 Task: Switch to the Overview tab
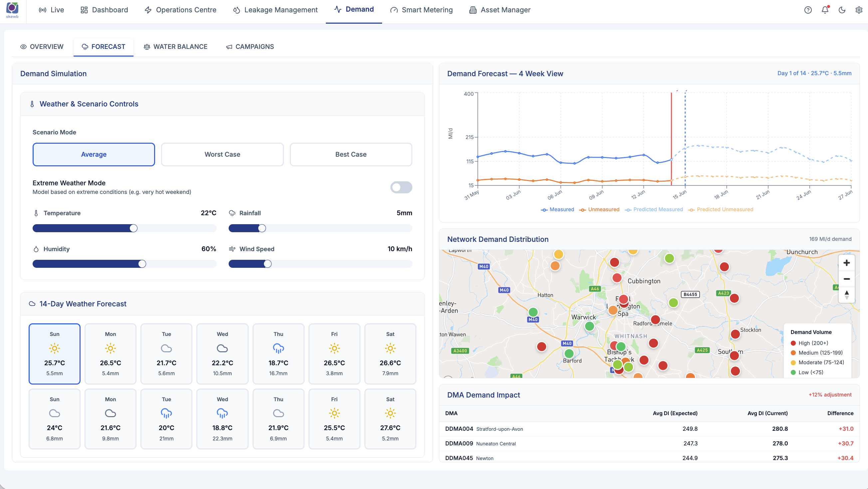42,47
